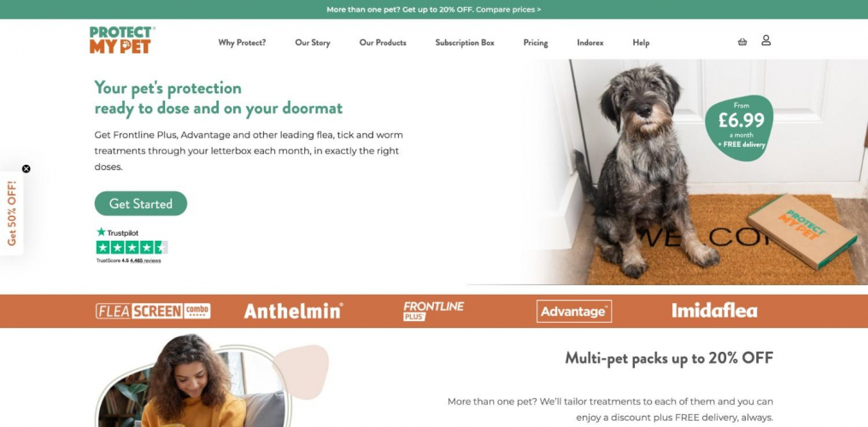Viewport: 868px width, 427px height.
Task: Go to Pricing in the navigation
Action: click(536, 43)
